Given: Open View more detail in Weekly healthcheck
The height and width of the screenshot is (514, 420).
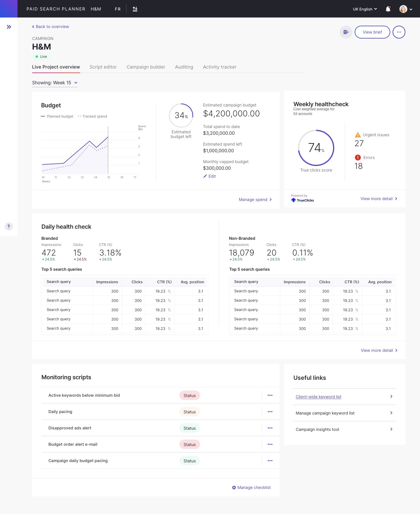Looking at the screenshot, I should (379, 199).
